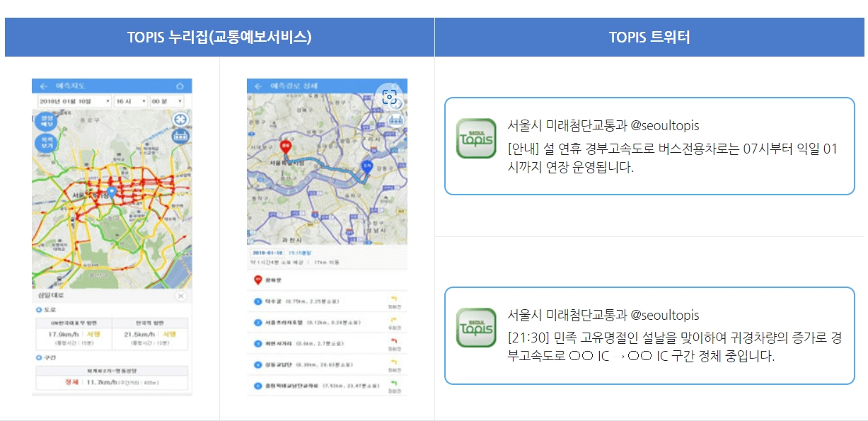
Task: Click the red 출발 marker in route list
Action: 257,280
